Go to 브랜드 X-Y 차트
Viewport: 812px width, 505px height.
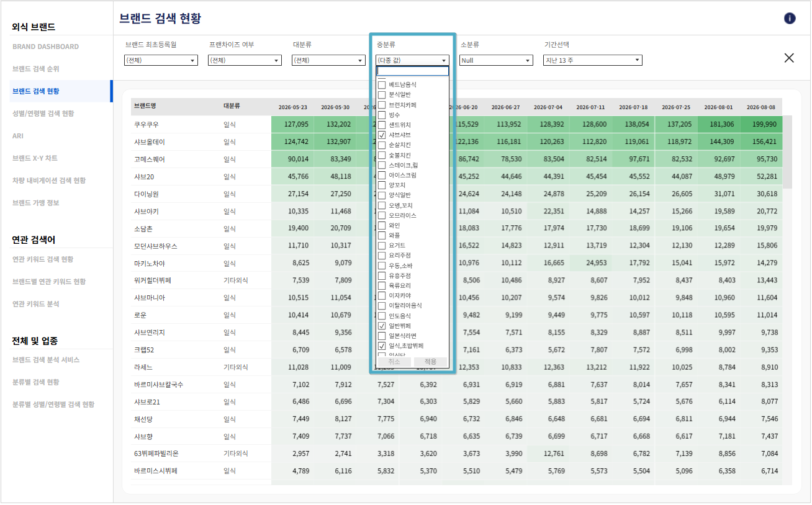pyautogui.click(x=35, y=158)
